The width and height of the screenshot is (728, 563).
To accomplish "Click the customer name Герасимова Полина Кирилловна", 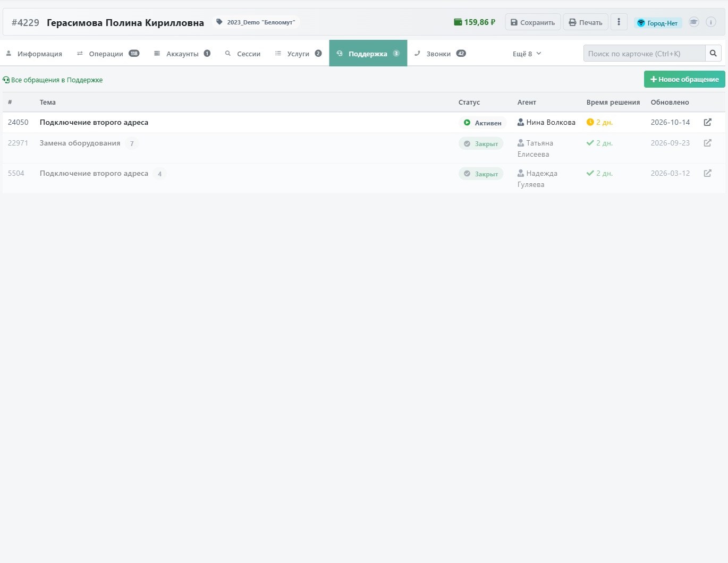I will pyautogui.click(x=125, y=23).
